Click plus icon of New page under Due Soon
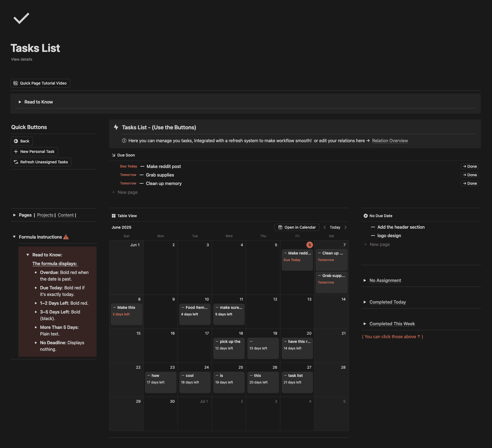The height and width of the screenshot is (448, 492). pyautogui.click(x=113, y=192)
